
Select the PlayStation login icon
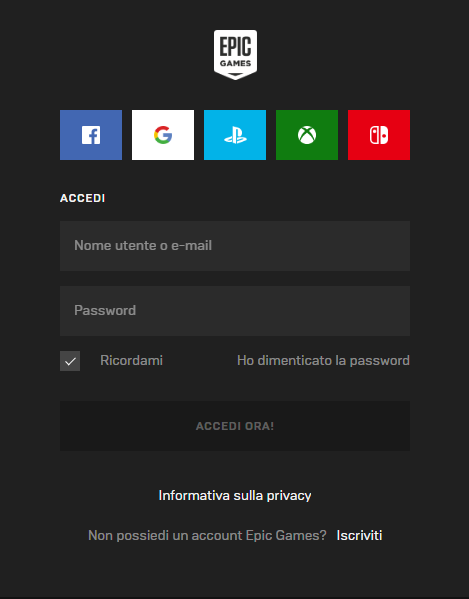click(x=235, y=135)
